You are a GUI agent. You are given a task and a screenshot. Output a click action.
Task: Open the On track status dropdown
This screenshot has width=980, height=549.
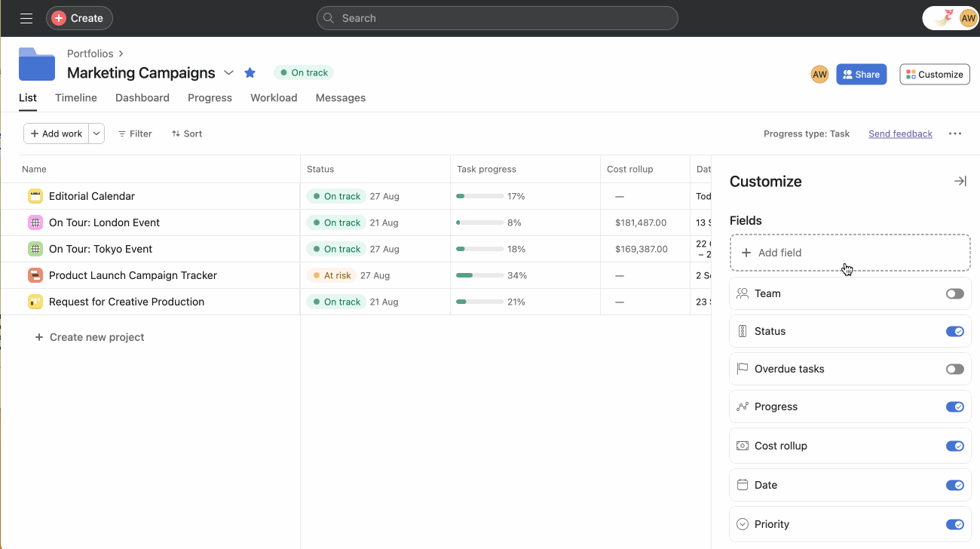pyautogui.click(x=304, y=73)
